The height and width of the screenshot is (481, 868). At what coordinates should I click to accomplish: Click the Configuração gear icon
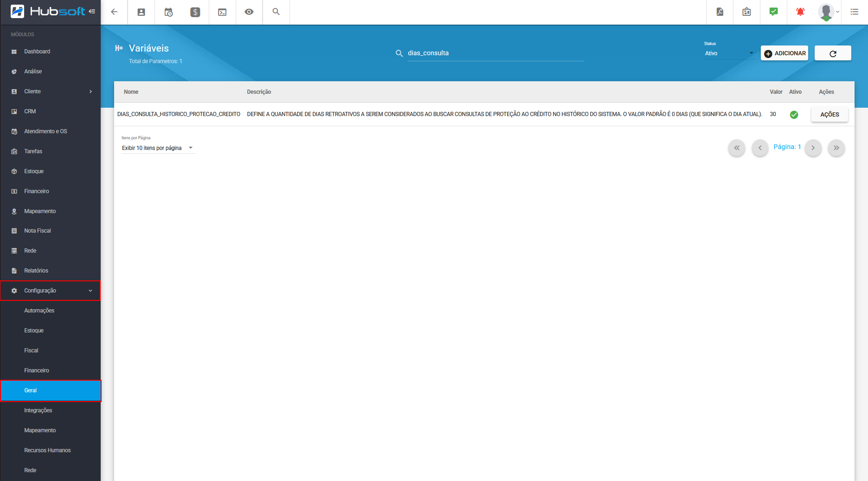14,291
